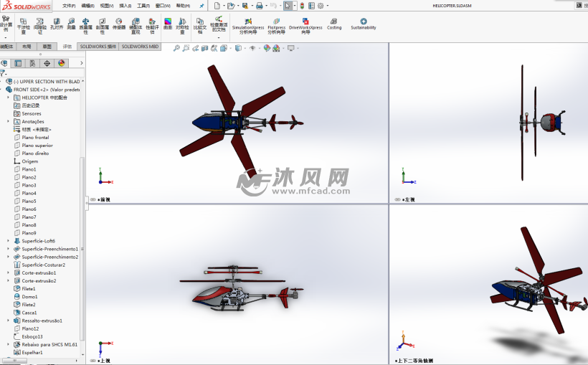This screenshot has width=588, height=365.
Task: Expand the Anotações tree node
Action: pos(9,121)
